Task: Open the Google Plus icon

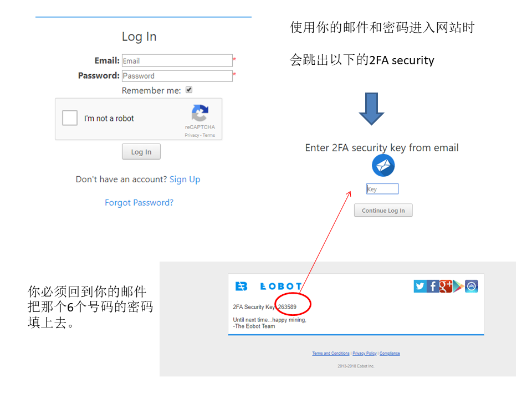Action: point(446,287)
